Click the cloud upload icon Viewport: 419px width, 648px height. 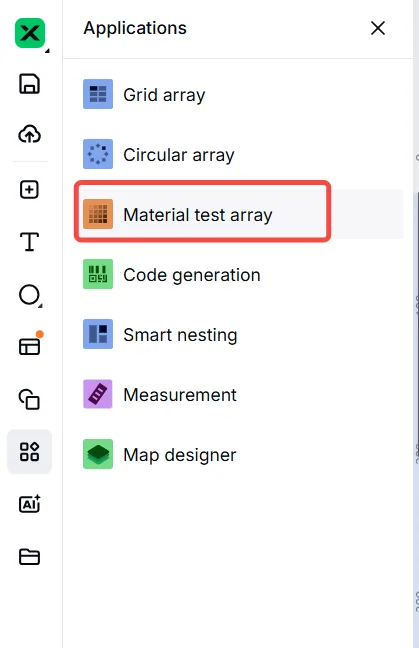[29, 134]
